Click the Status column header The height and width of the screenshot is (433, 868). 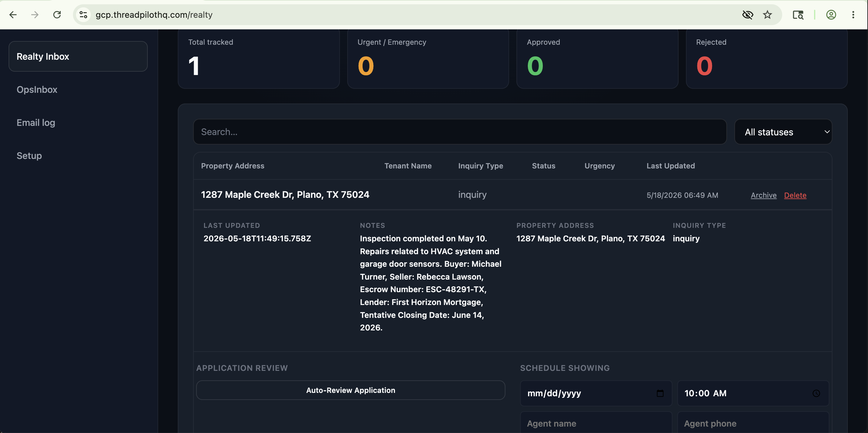coord(543,166)
